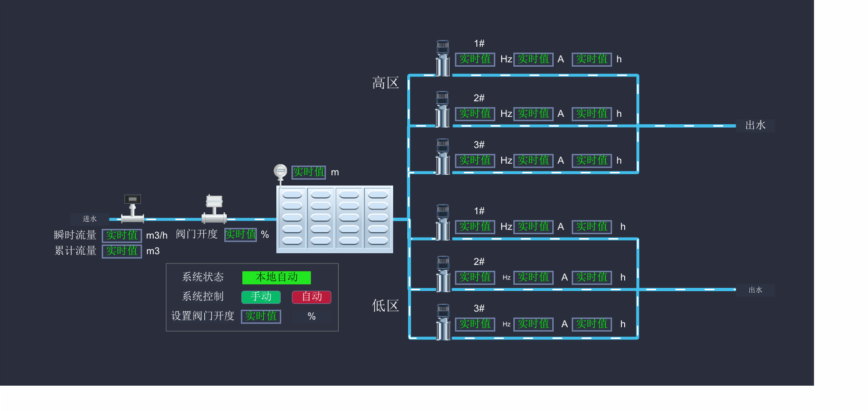Click the 设置阀门开度 input field
Screen dimensions: 868x411
coord(261,316)
